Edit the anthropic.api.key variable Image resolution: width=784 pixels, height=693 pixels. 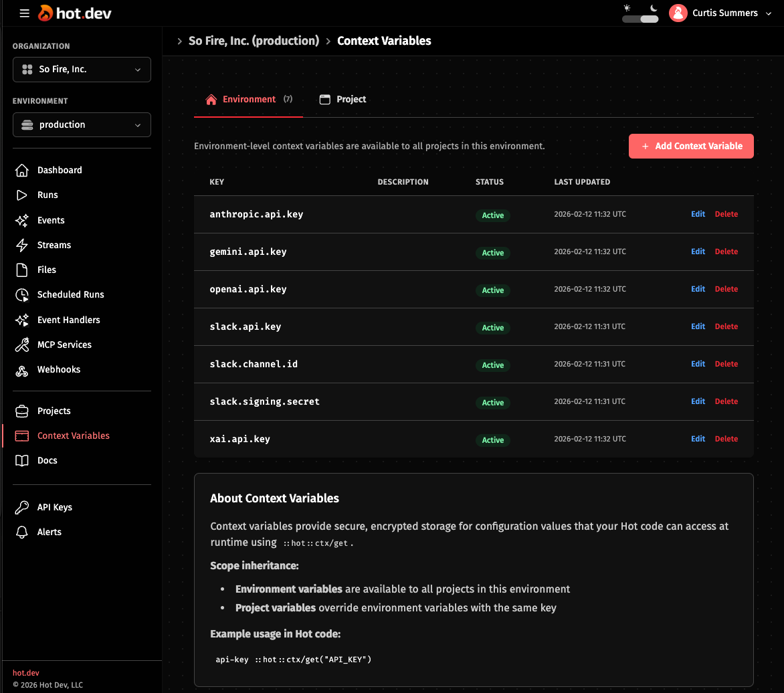point(698,215)
